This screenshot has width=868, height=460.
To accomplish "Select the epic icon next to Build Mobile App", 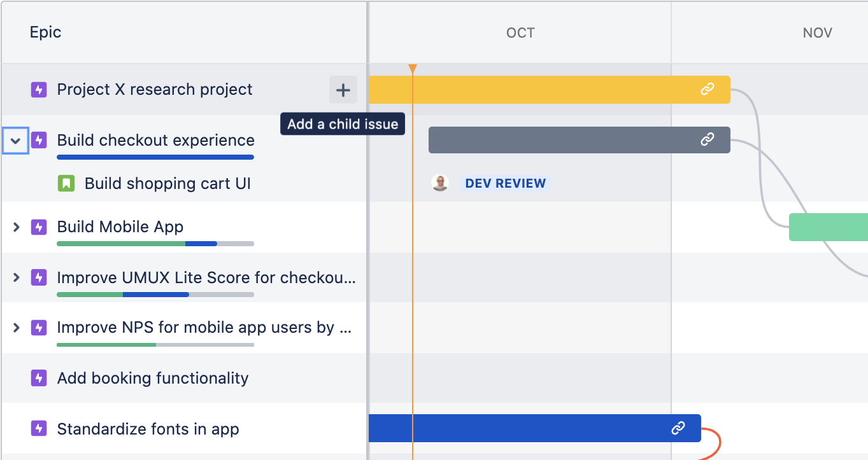I will point(39,227).
